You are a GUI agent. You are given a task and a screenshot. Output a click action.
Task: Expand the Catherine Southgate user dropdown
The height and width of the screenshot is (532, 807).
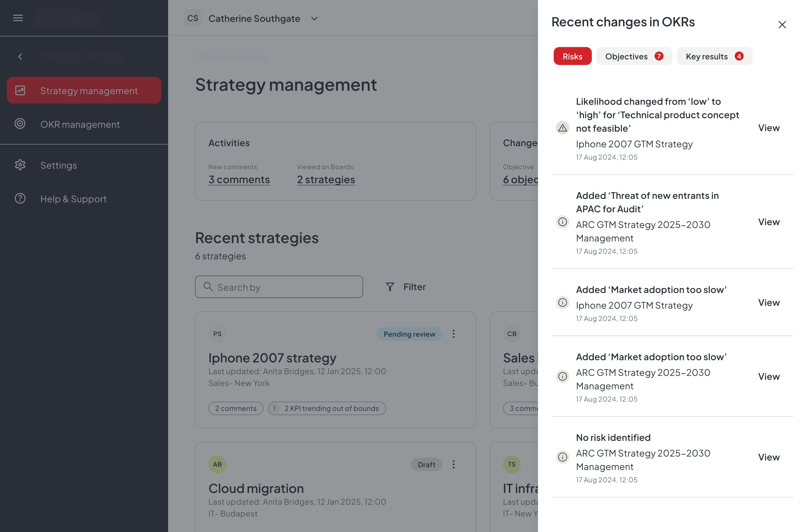[314, 19]
